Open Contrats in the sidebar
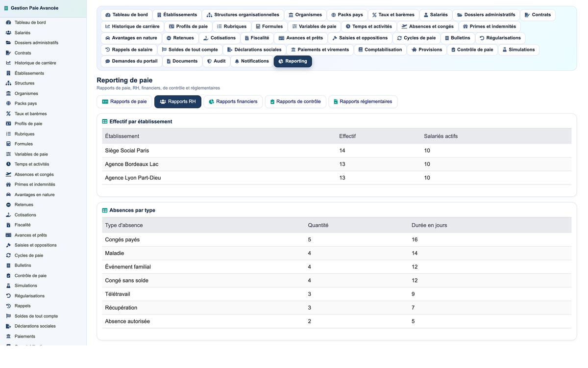588x368 pixels. (x=43, y=53)
